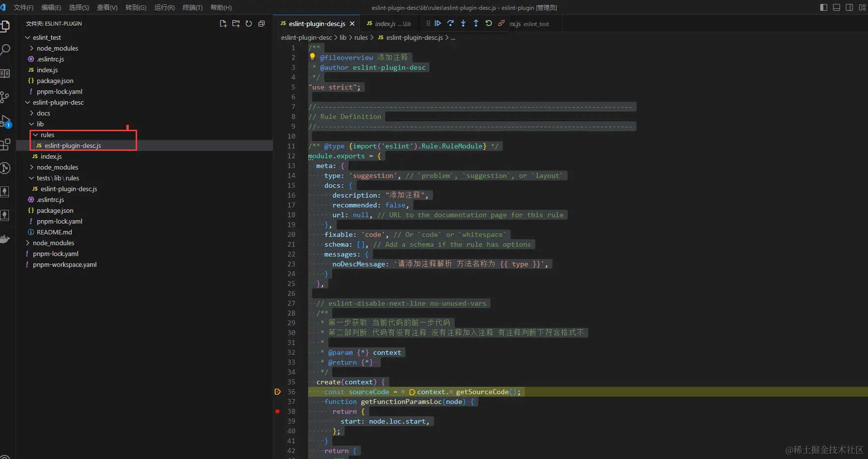Screen dimensions: 868x459
Task: Toggle the primary sidebar visibility
Action: coord(824,7)
